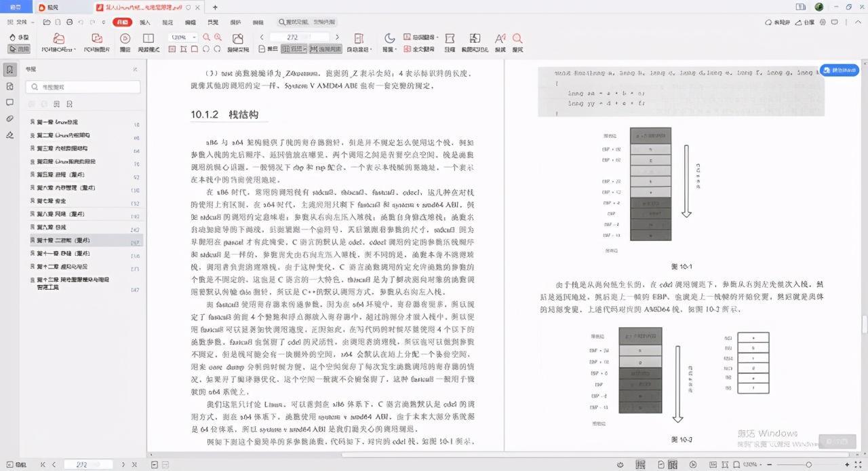The height and width of the screenshot is (471, 868).
Task: Click the blue floating convert button
Action: [840, 70]
